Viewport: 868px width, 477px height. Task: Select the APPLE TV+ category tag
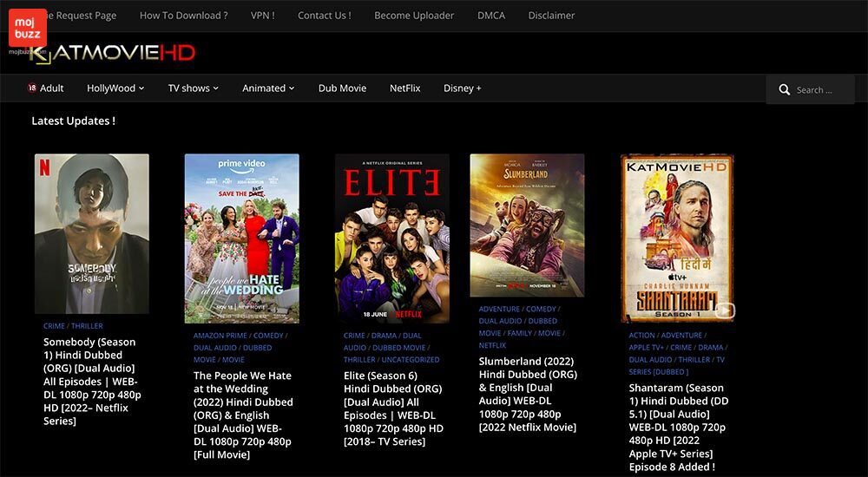coord(646,348)
